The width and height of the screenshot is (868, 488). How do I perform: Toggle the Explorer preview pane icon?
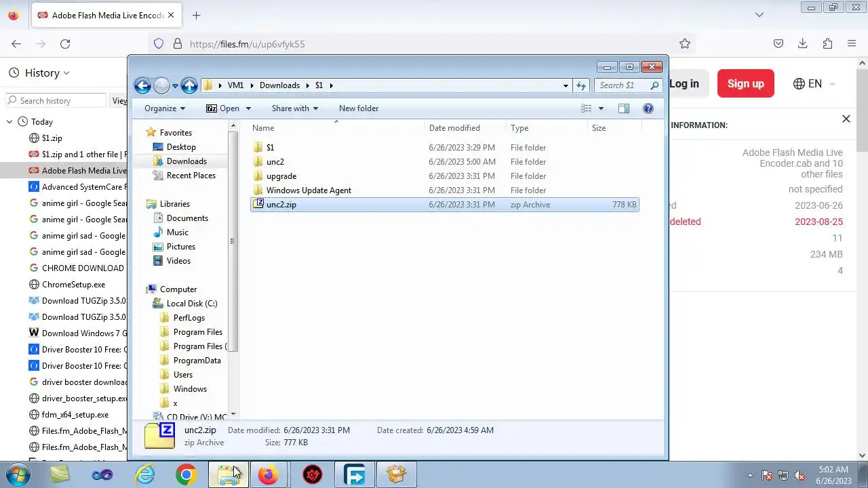[624, 108]
